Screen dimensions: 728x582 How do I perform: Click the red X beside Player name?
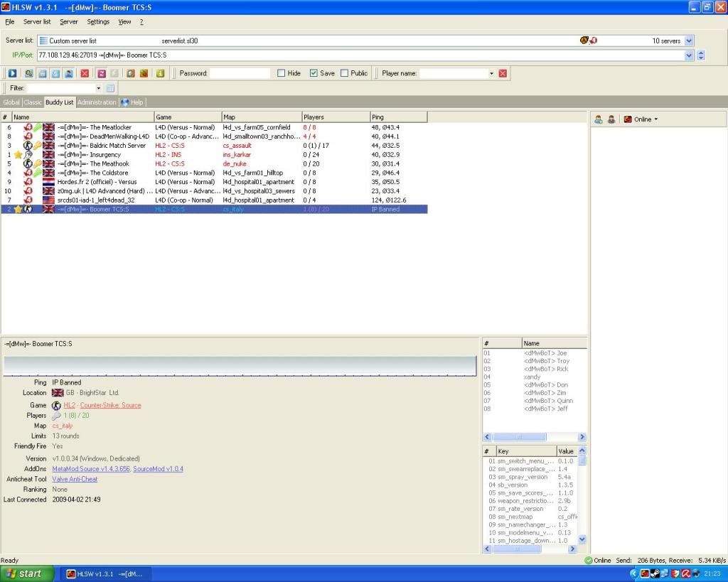(x=503, y=73)
